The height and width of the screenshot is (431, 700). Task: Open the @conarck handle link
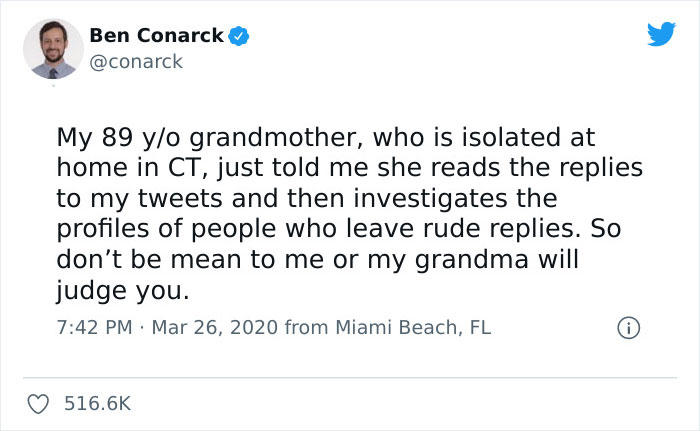[x=136, y=61]
